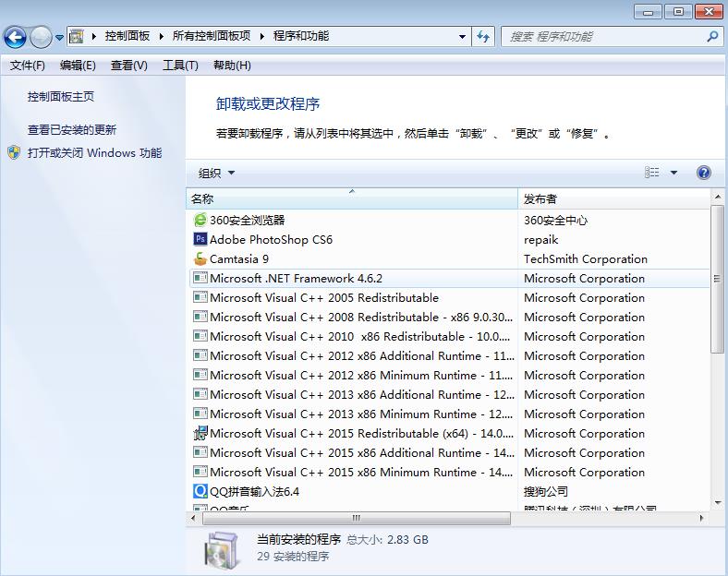Click the Adobe PhotoShop CS6 icon

[200, 239]
